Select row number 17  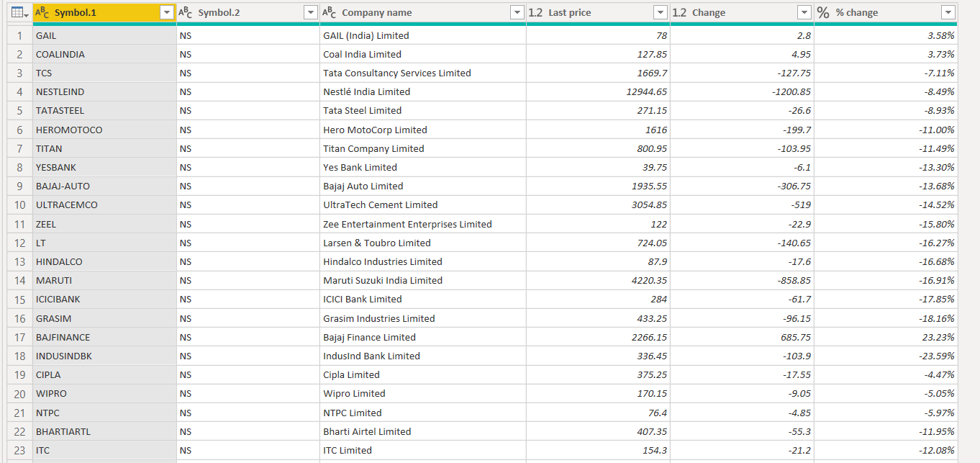[19, 337]
